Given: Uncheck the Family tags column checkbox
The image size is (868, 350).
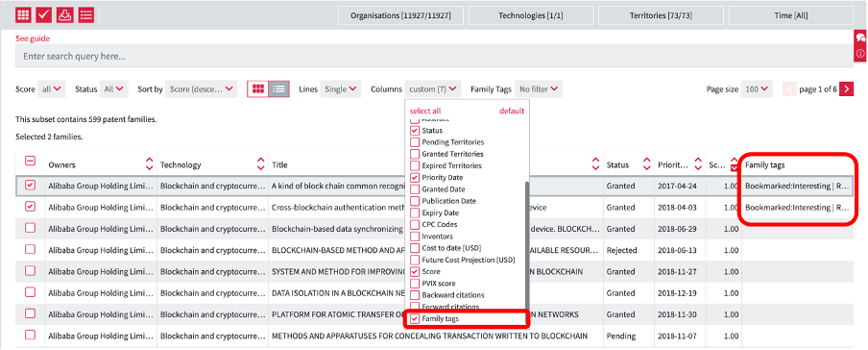Looking at the screenshot, I should (414, 319).
